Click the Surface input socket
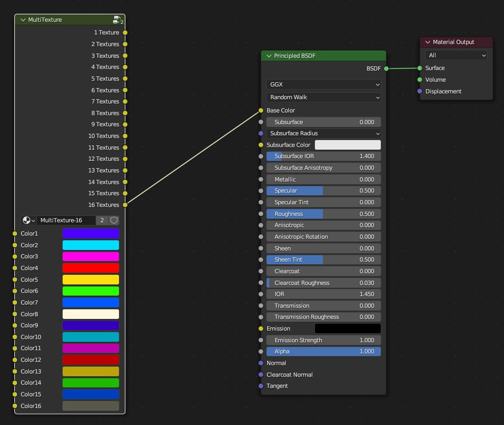 420,68
